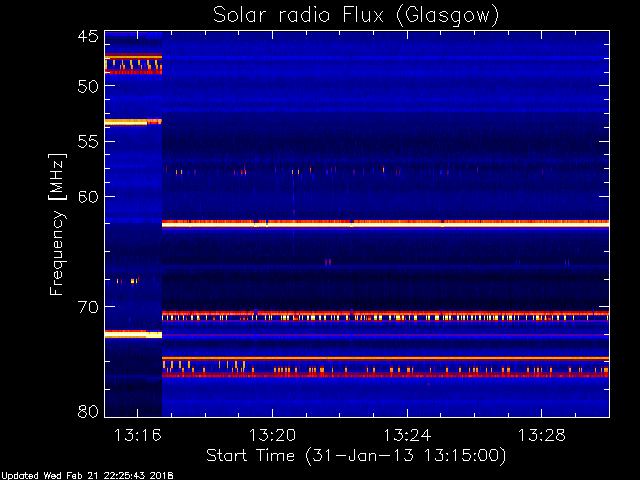Click the 45 frequency tick label

click(88, 37)
